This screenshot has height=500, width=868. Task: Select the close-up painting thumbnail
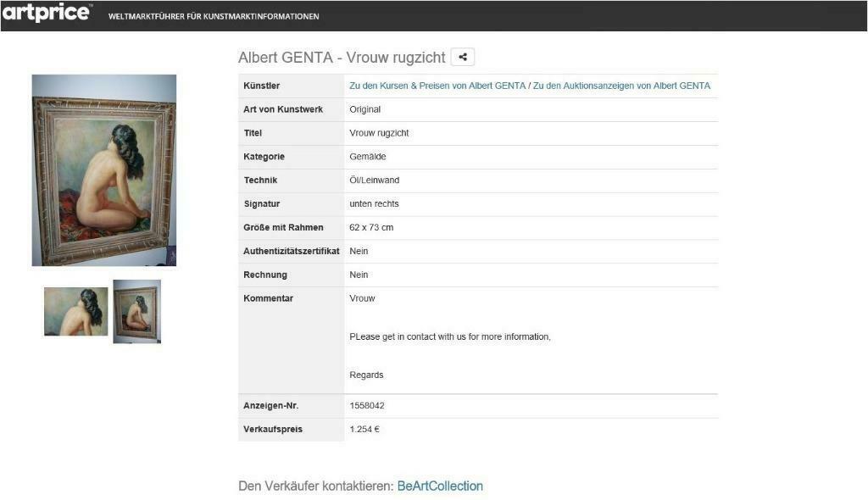point(75,311)
